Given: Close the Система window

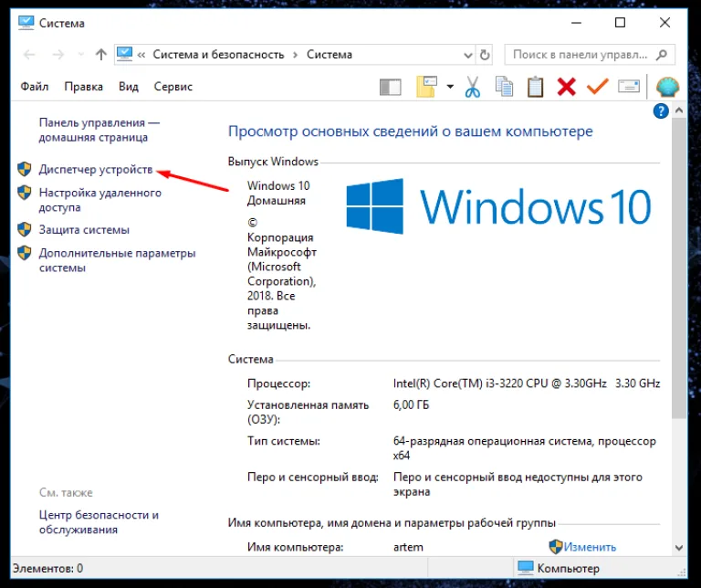Looking at the screenshot, I should tap(664, 22).
